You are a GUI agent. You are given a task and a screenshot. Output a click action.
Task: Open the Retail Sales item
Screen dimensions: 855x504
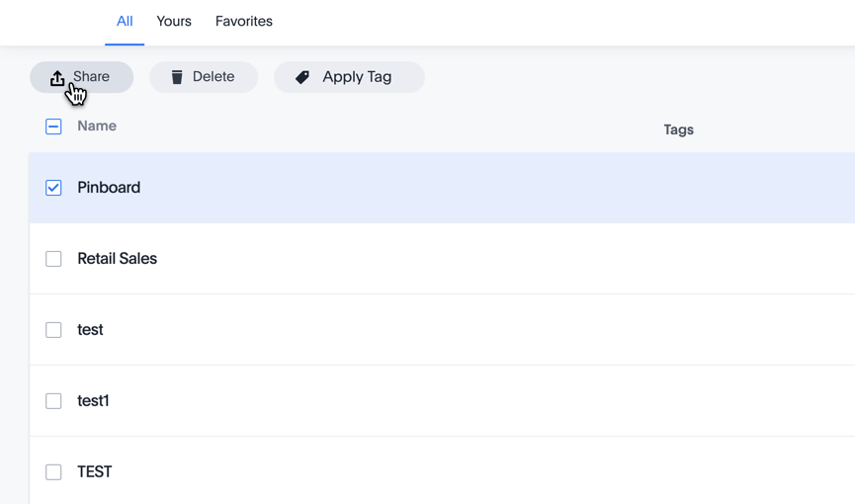click(118, 259)
